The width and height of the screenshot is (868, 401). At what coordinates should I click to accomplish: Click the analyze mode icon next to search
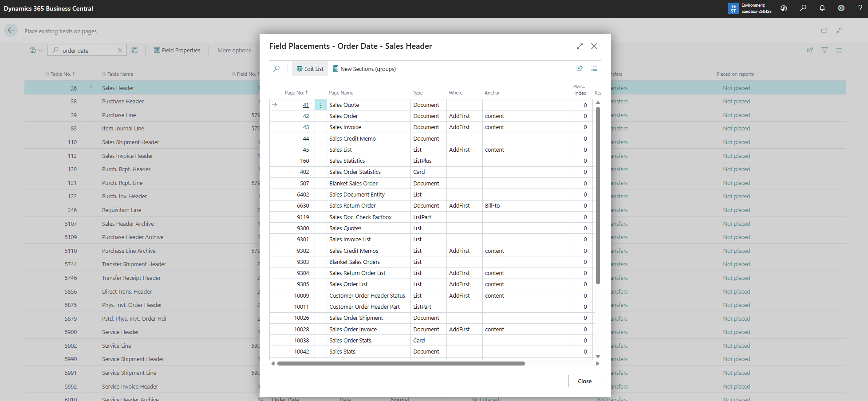[x=134, y=50]
